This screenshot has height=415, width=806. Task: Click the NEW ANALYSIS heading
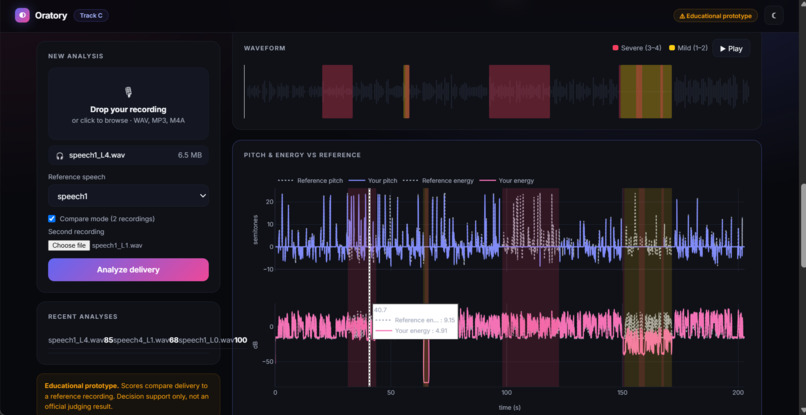76,56
